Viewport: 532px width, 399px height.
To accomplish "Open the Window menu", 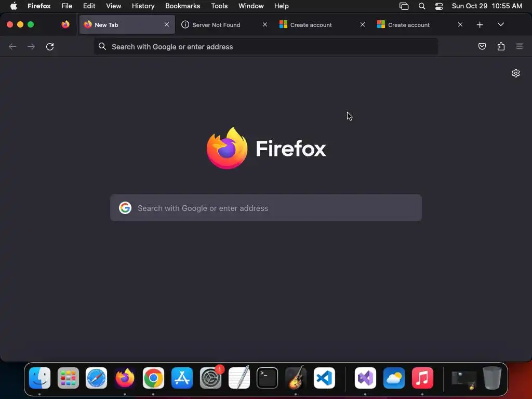I will point(251,6).
